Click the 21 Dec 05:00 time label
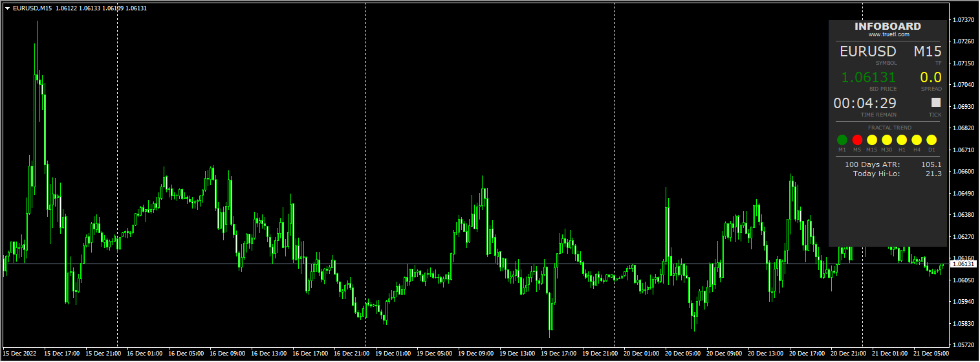This screenshot has height=362, width=980. [x=931, y=354]
